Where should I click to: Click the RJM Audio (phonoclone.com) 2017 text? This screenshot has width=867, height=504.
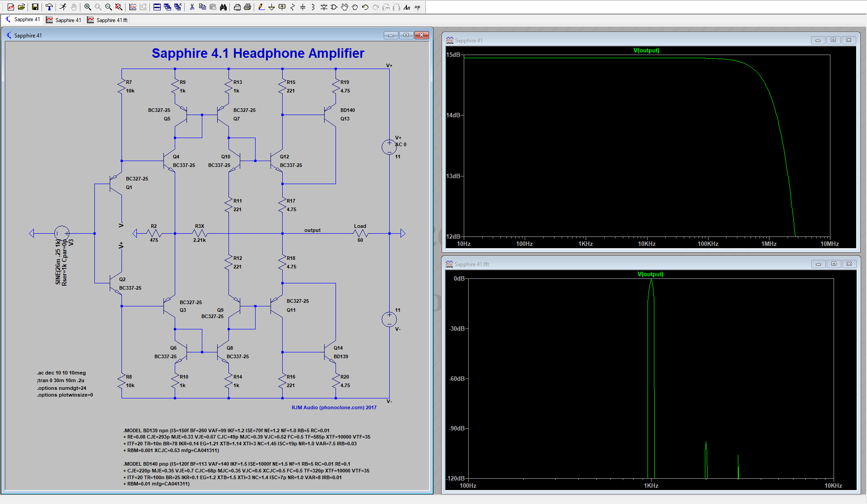click(334, 407)
